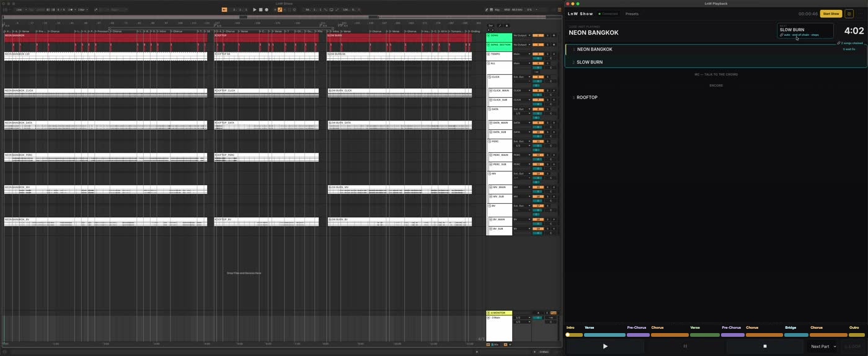Screen dimensions: 868x356
Task: Click the large Play button in LnW Playback
Action: [605, 347]
